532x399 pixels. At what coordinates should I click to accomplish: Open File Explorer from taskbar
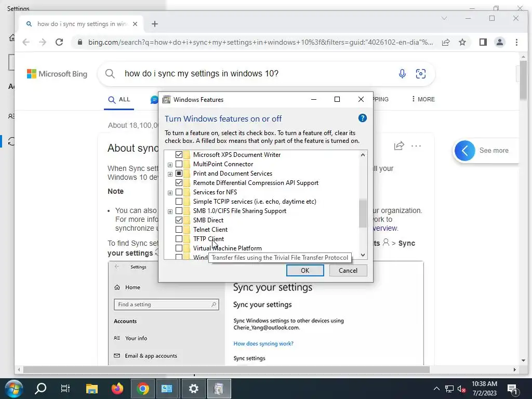91,389
